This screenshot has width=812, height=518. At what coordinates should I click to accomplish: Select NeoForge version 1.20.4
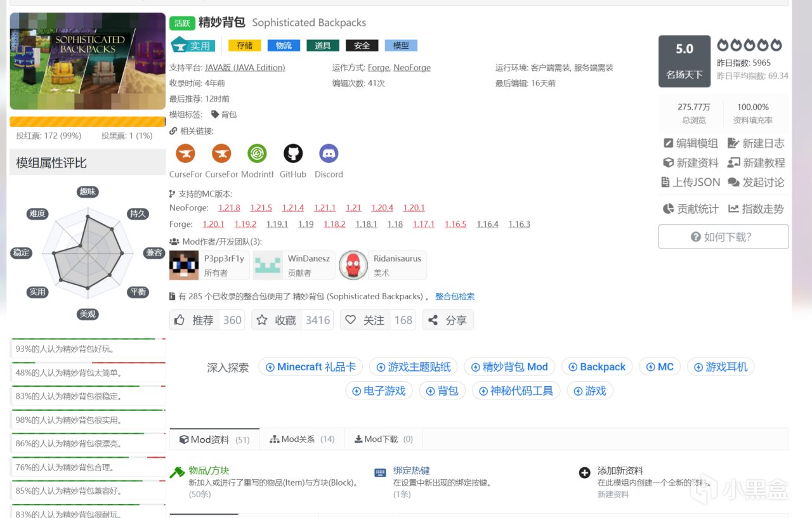383,208
